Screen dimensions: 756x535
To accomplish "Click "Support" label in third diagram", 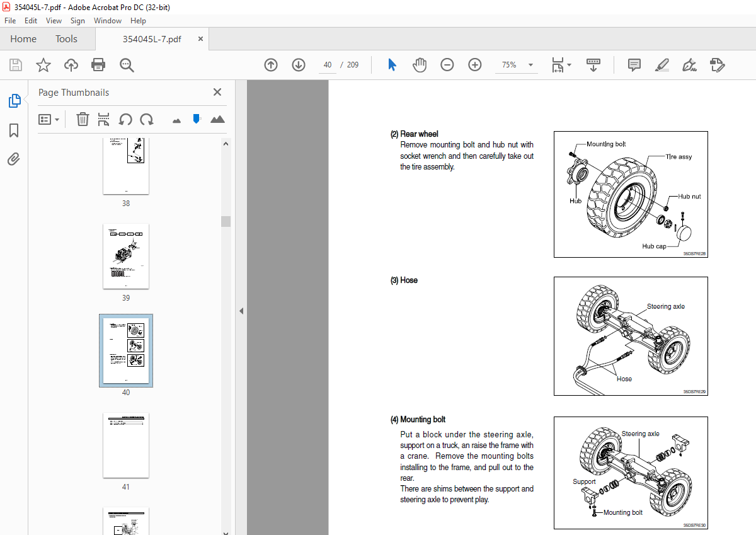I will pyautogui.click(x=584, y=481).
